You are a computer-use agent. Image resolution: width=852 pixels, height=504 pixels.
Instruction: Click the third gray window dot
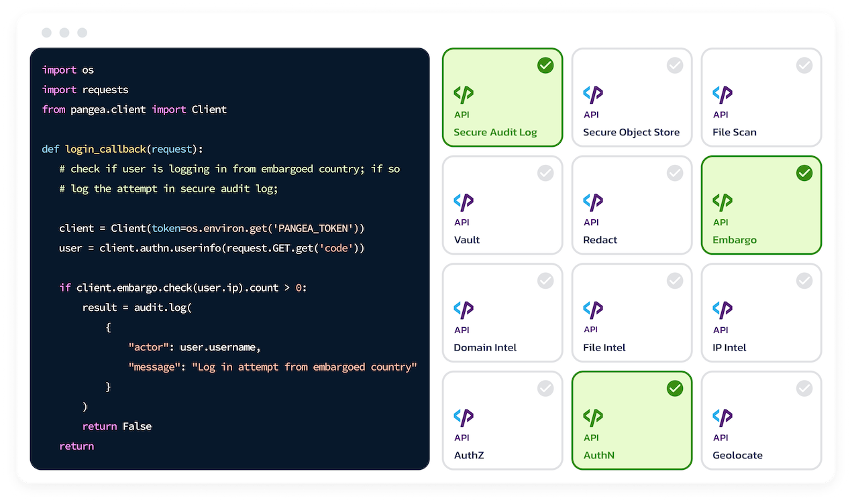tap(82, 33)
